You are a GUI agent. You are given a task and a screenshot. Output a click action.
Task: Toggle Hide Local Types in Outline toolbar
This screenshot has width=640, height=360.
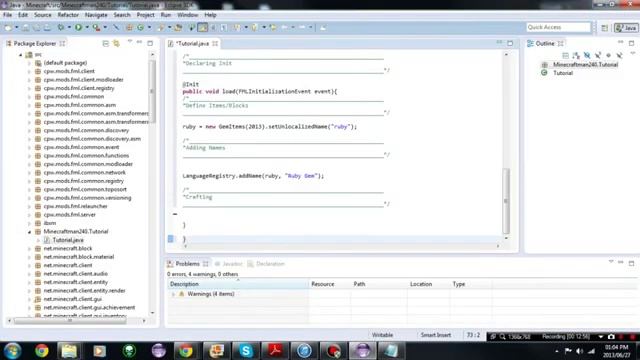pyautogui.click(x=620, y=55)
